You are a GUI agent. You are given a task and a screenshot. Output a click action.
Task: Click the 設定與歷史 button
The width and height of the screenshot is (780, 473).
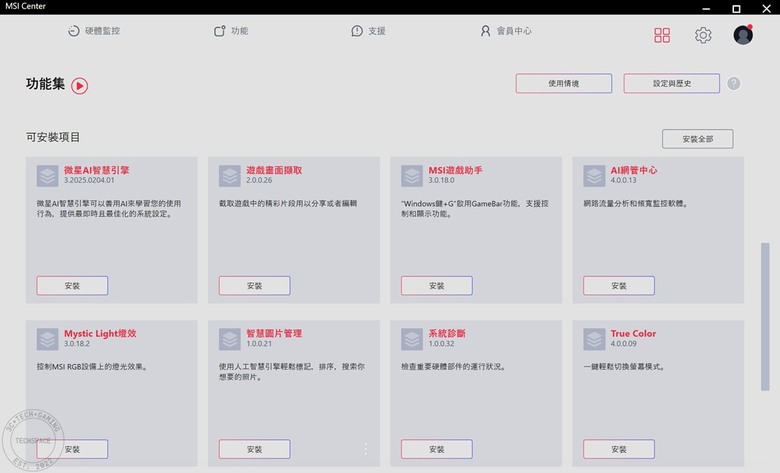(x=672, y=83)
